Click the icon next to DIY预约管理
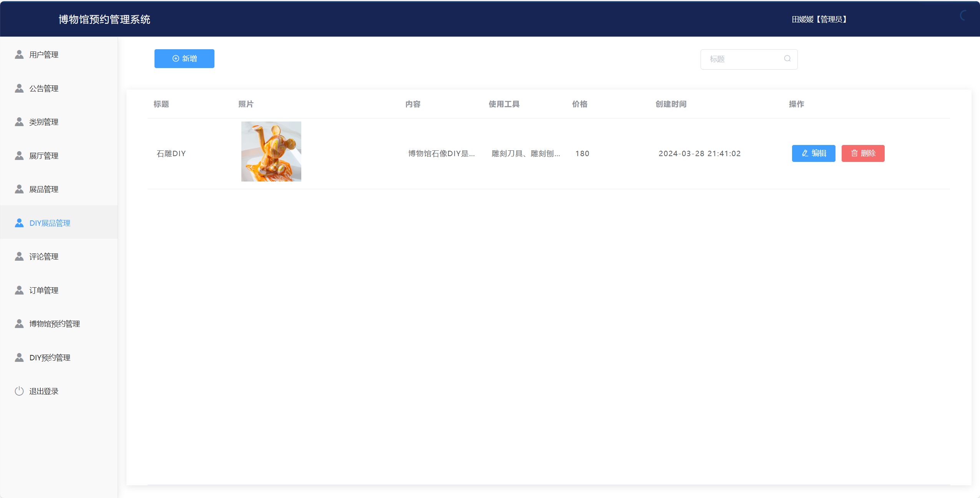Image resolution: width=980 pixels, height=498 pixels. click(x=19, y=358)
